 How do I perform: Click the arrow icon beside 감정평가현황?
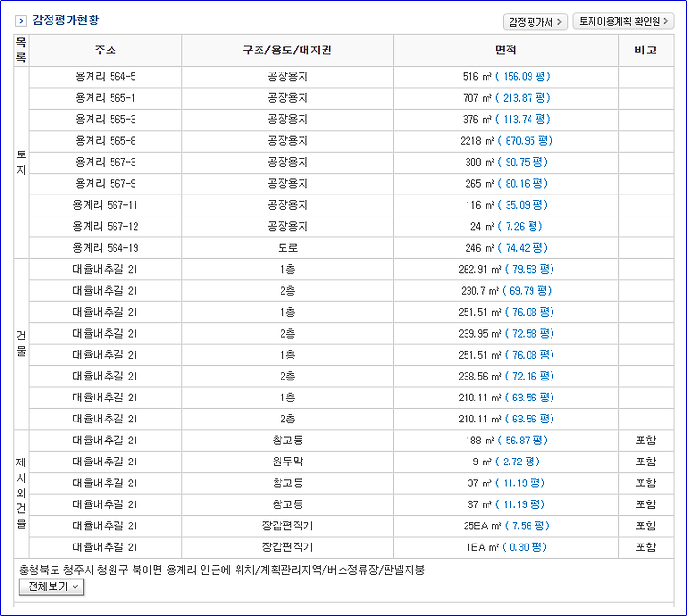pos(21,21)
